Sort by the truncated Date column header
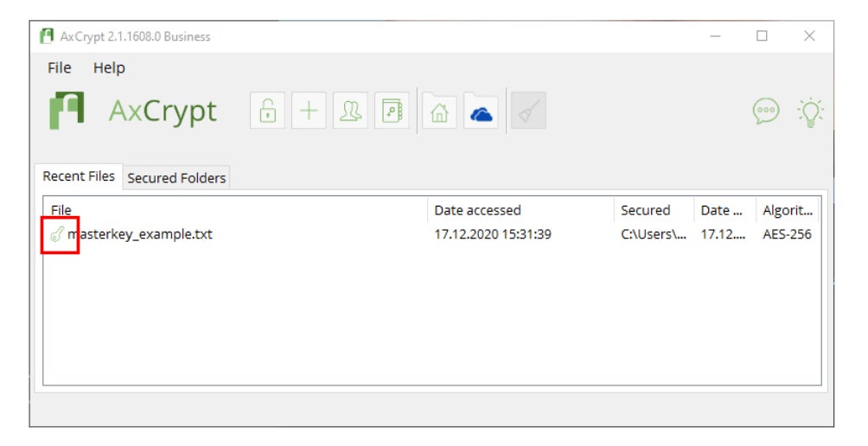This screenshot has width=868, height=446. tap(725, 210)
